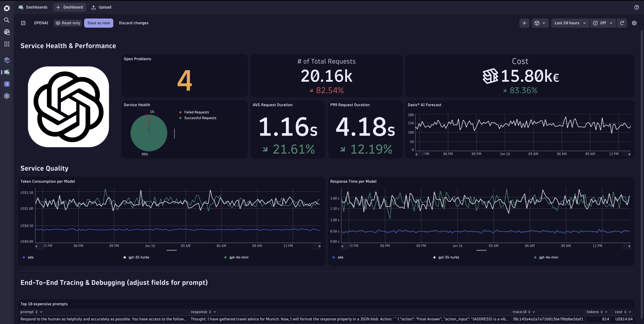Click the bottom app icon in the sidebar
This screenshot has width=644, height=324.
(x=7, y=96)
